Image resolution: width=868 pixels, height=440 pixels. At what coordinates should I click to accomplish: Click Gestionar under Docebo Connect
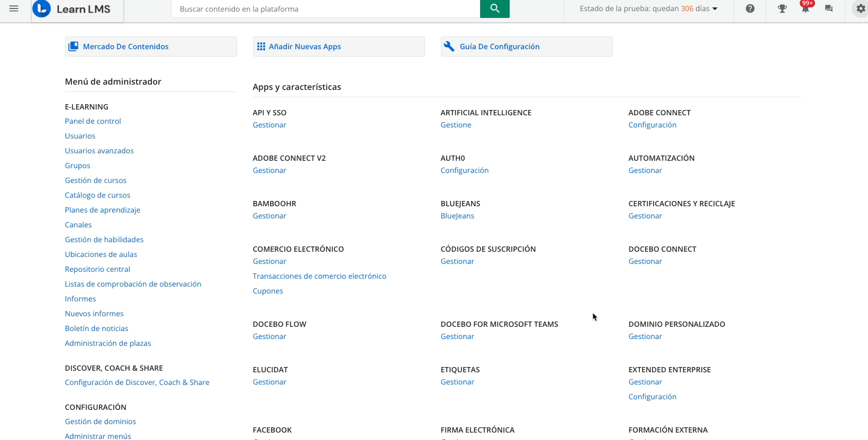tap(645, 261)
